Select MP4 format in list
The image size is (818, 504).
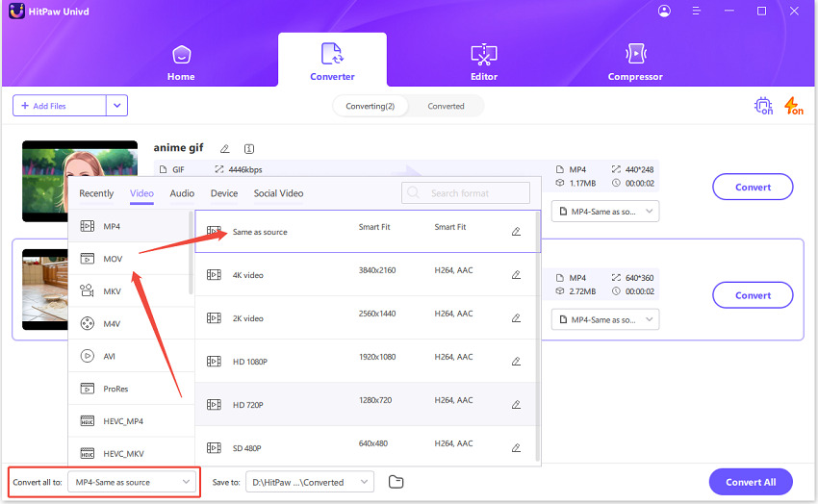[x=129, y=226]
